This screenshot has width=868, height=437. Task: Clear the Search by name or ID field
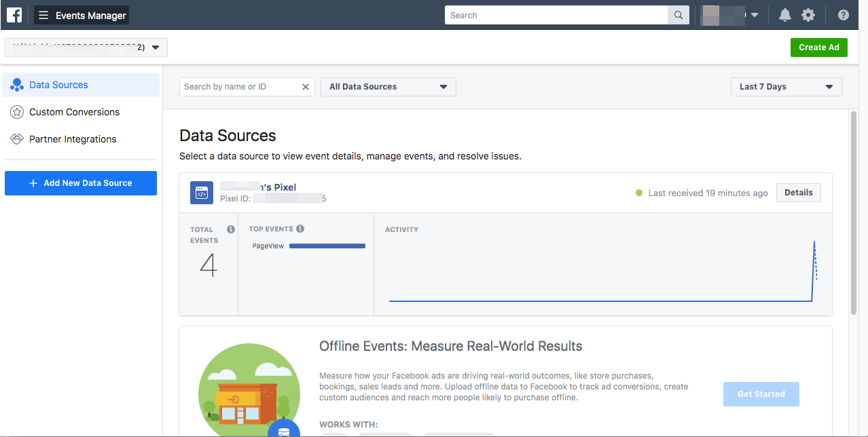tap(306, 87)
